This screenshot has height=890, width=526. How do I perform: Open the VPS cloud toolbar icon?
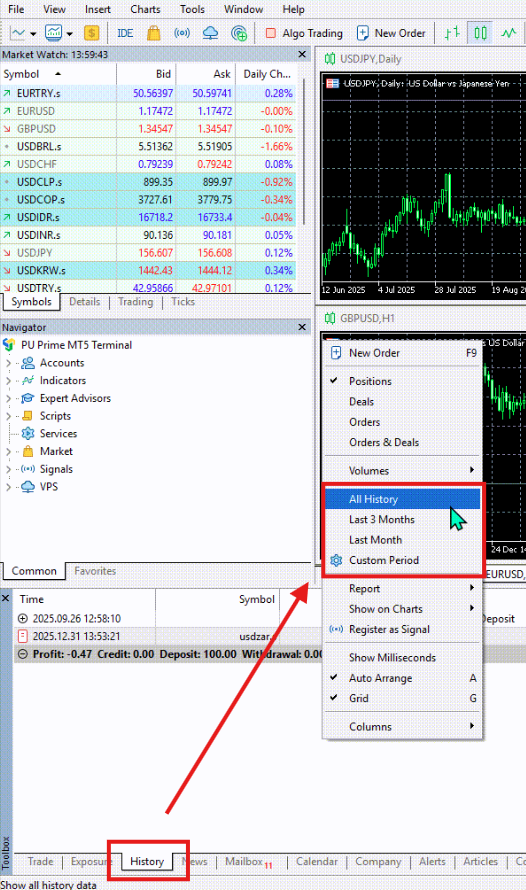tap(211, 33)
